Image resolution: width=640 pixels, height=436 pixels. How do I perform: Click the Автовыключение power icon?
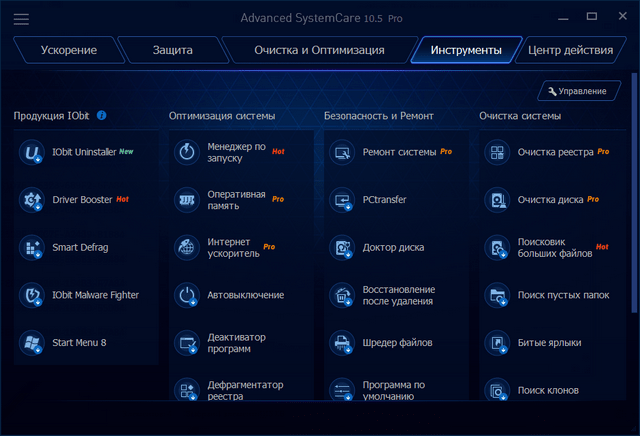pyautogui.click(x=187, y=295)
